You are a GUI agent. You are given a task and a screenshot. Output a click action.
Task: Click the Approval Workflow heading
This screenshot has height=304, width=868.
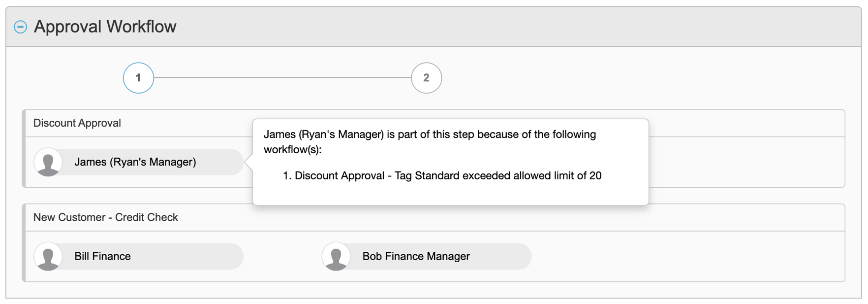point(105,27)
